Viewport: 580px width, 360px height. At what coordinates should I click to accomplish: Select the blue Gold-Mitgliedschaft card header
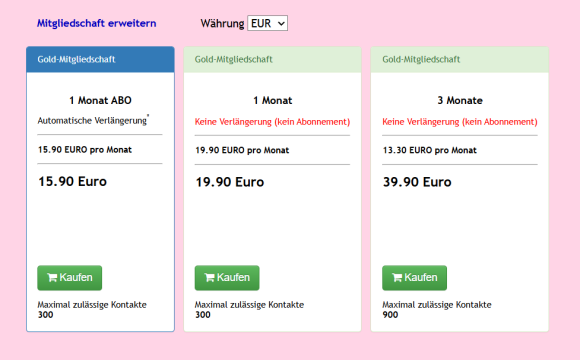click(x=100, y=59)
